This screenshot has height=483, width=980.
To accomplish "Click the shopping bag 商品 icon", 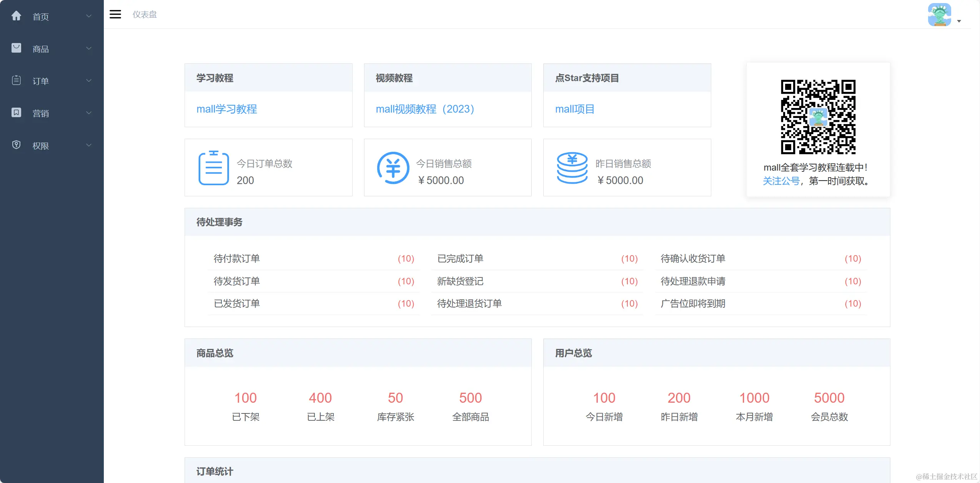I will pos(16,48).
